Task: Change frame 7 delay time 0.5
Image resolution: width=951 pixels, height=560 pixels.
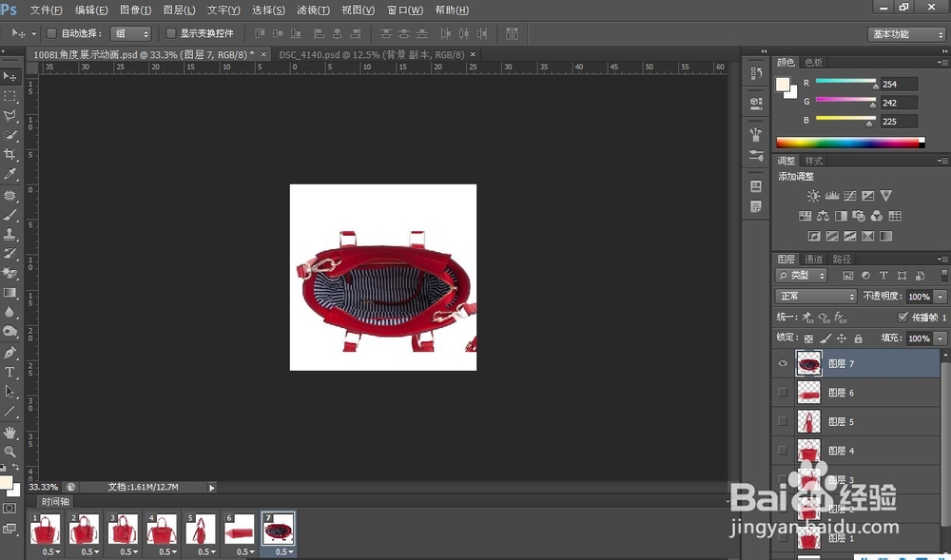Action: click(281, 552)
